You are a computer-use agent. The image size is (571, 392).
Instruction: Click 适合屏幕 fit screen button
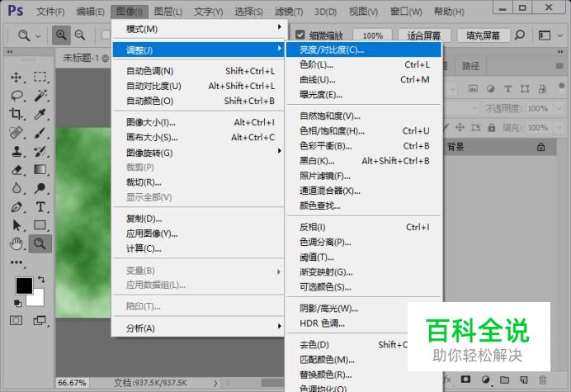point(424,35)
